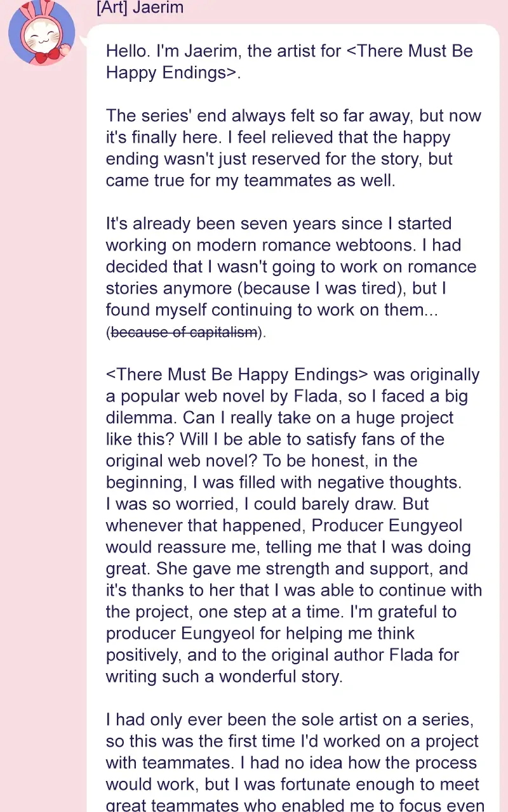Open the "[Art] Jaerim" author name

(140, 8)
